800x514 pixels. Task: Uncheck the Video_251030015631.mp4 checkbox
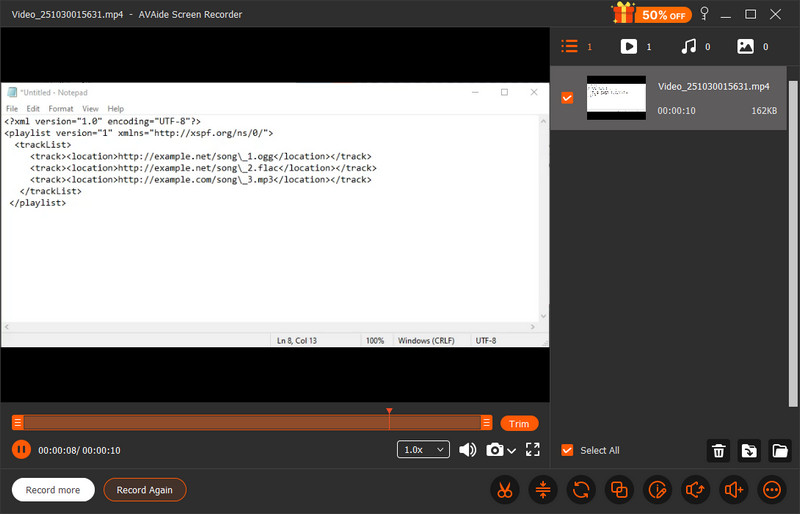(568, 98)
